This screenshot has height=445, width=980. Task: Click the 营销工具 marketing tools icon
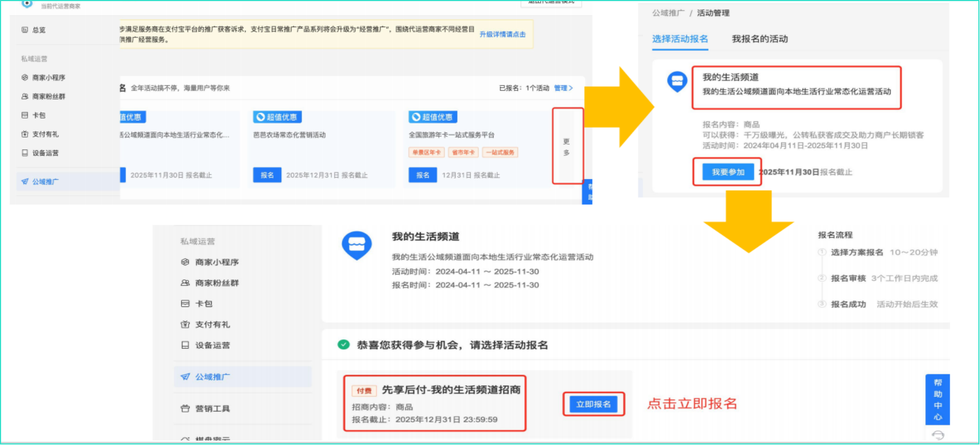(185, 409)
